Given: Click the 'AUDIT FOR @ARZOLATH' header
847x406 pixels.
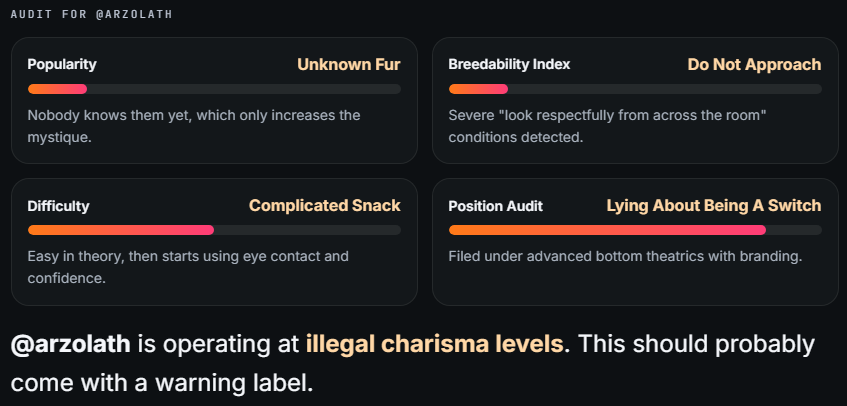Looking at the screenshot, I should [x=92, y=15].
